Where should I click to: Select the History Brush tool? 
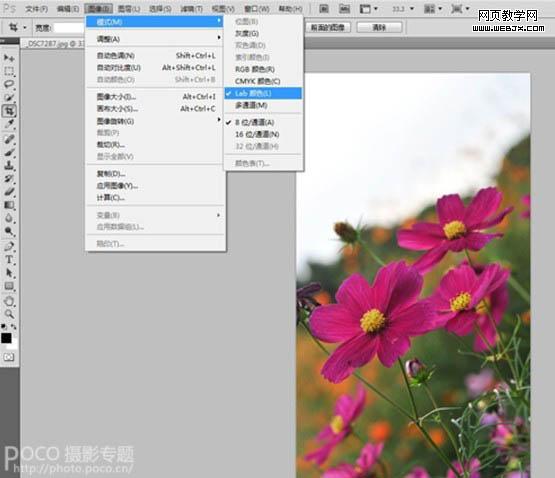tap(9, 178)
